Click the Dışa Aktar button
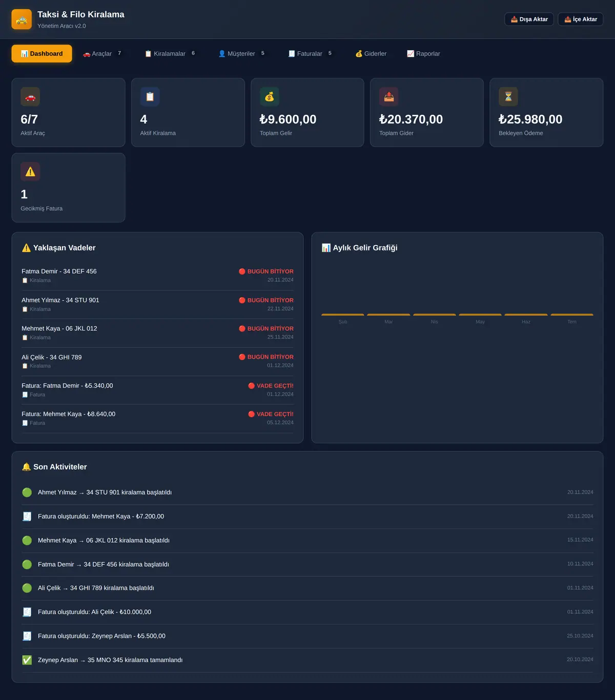 [529, 19]
